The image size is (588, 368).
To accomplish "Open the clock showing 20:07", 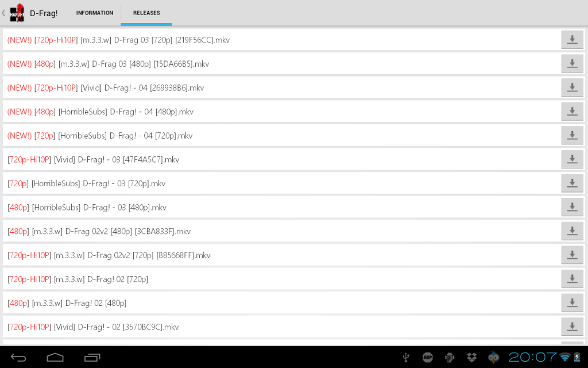I will coord(532,357).
